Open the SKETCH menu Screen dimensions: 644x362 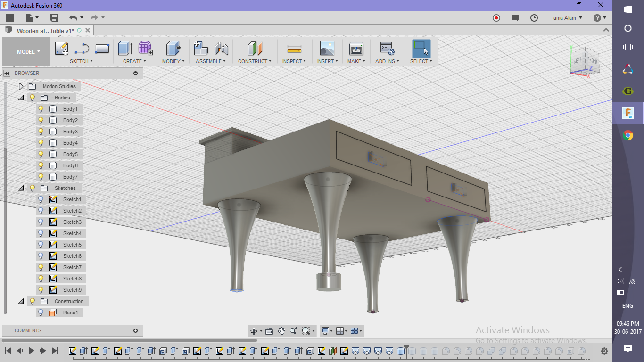[81, 61]
